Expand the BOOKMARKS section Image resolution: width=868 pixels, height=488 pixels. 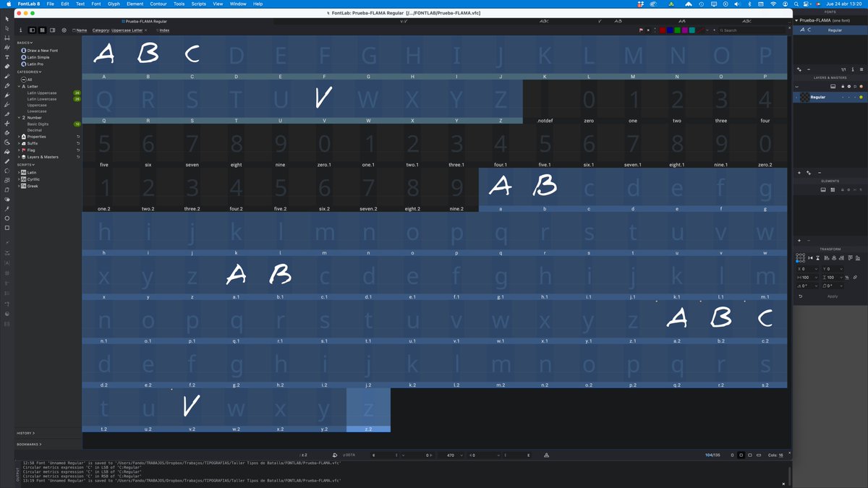pos(29,444)
